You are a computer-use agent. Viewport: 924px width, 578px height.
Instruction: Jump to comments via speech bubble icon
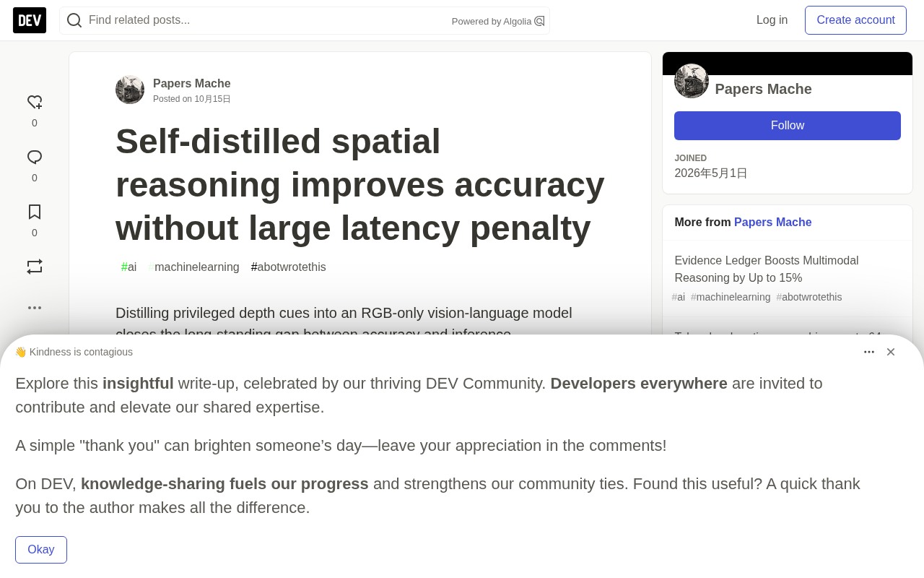(x=35, y=158)
